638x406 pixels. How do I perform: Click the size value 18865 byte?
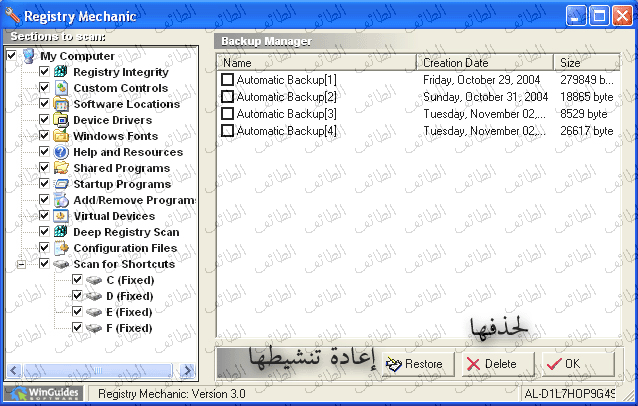pyautogui.click(x=586, y=97)
